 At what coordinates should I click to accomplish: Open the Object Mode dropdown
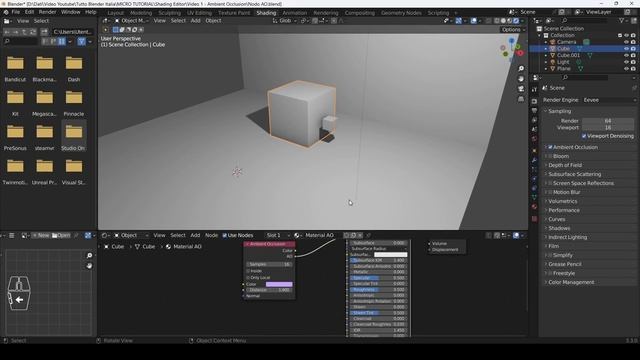pos(131,21)
